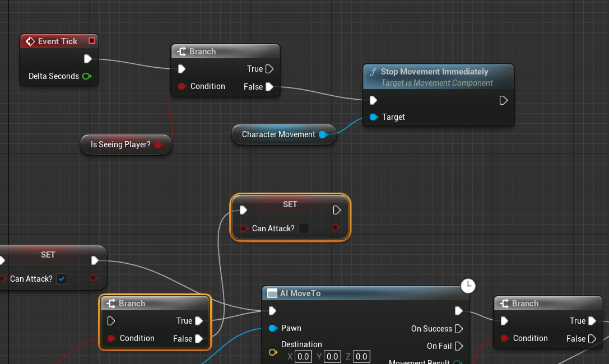Viewport: 609px width, 364px height.
Task: Click the Character Movement output pin
Action: [323, 134]
